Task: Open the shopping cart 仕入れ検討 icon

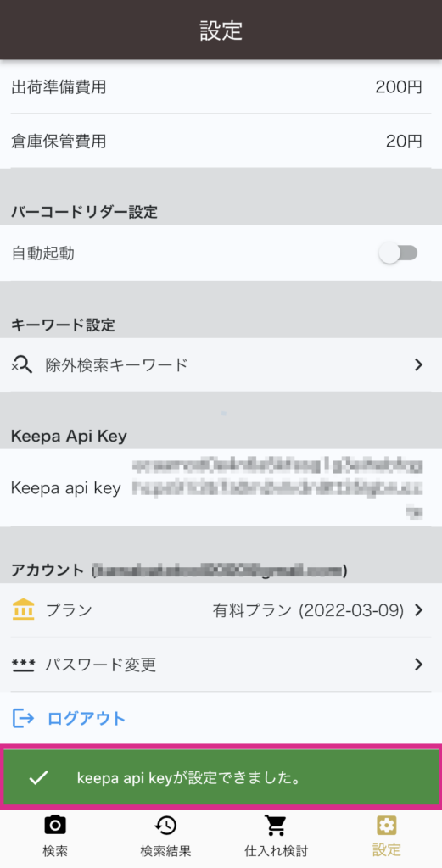Action: pyautogui.click(x=275, y=826)
